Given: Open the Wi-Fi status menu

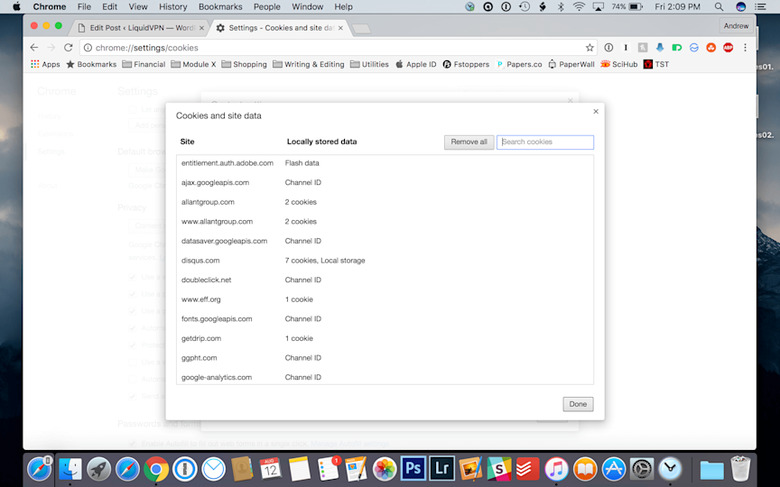Looking at the screenshot, I should [x=579, y=6].
